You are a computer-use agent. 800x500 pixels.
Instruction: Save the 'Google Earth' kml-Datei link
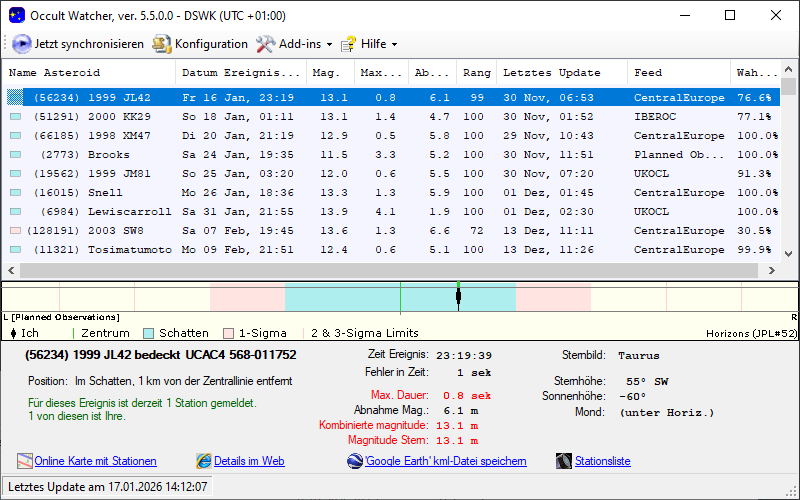coord(445,461)
